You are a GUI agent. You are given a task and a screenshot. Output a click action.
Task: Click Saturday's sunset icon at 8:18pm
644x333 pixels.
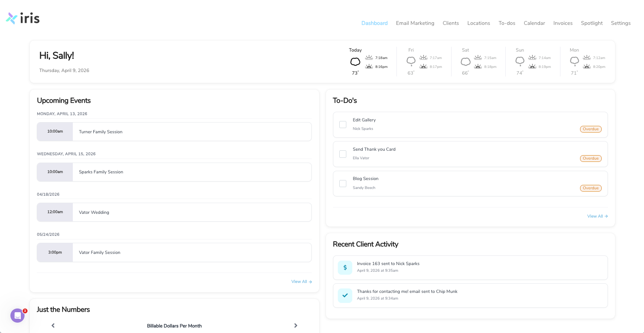coord(478,66)
